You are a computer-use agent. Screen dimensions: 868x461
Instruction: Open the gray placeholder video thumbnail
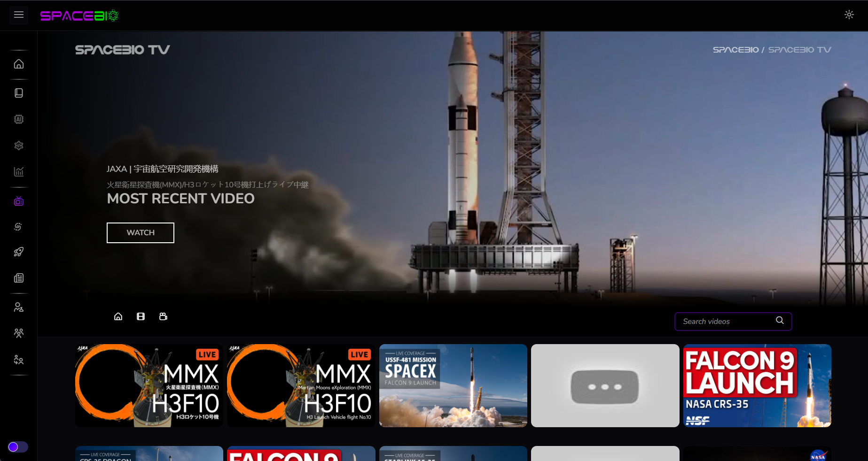pyautogui.click(x=605, y=385)
